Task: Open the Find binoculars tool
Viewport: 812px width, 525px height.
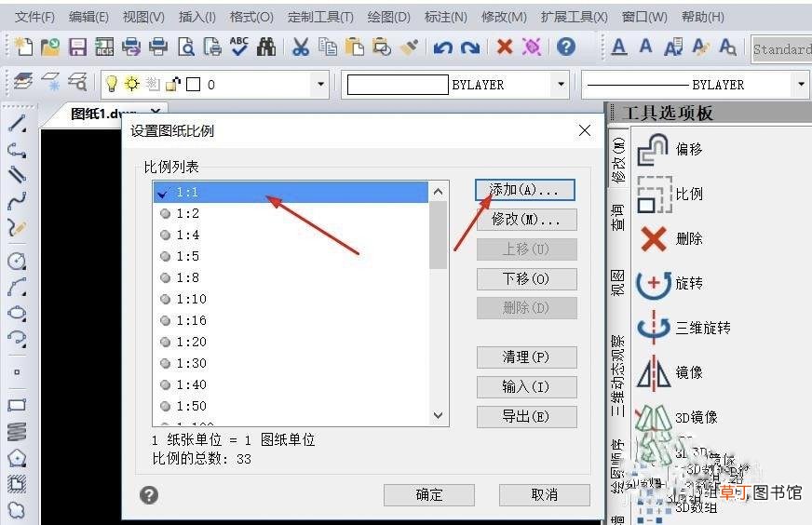Action: (x=266, y=47)
